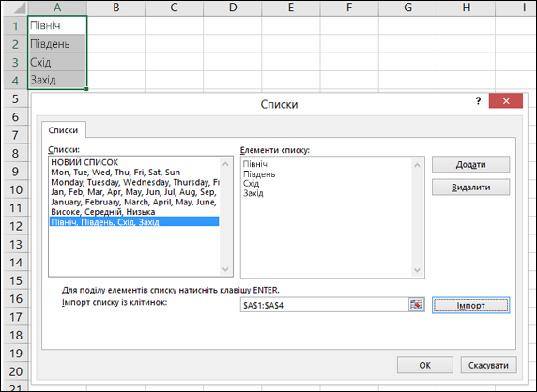Click Схід in the list elements box
Viewport: 537px width, 392px height.
pos(251,184)
